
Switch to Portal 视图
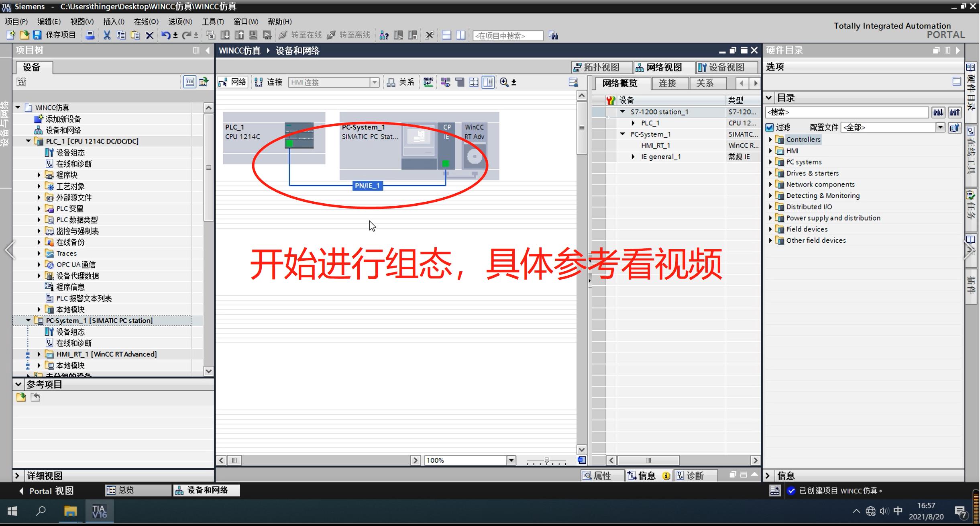click(46, 491)
